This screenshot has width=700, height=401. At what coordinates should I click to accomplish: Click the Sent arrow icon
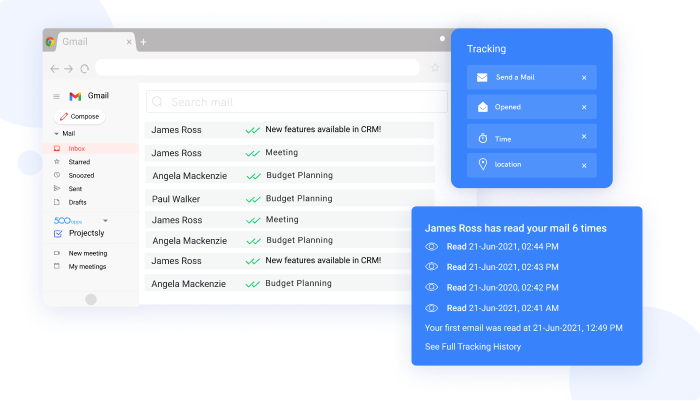tap(57, 188)
